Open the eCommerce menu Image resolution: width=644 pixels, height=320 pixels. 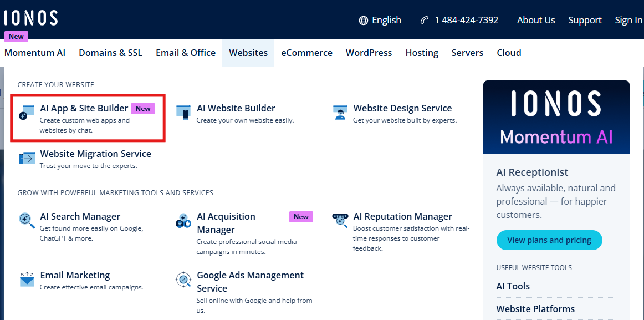[307, 53]
